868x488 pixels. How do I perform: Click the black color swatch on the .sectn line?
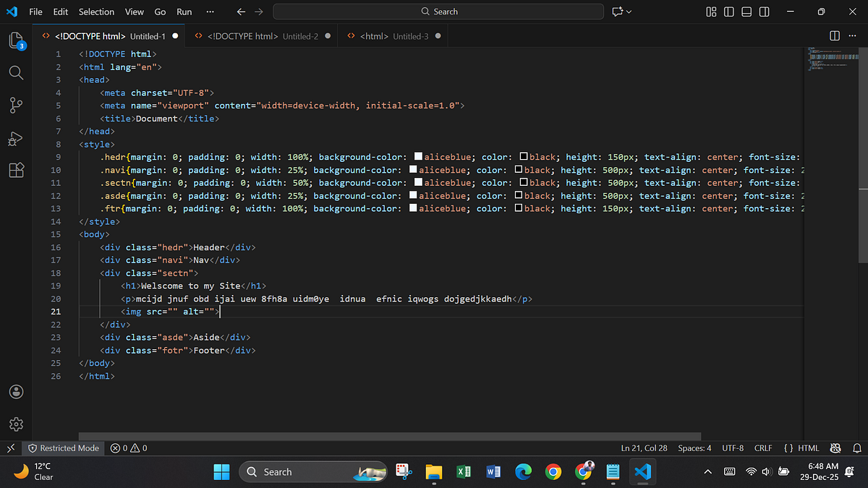pos(524,183)
